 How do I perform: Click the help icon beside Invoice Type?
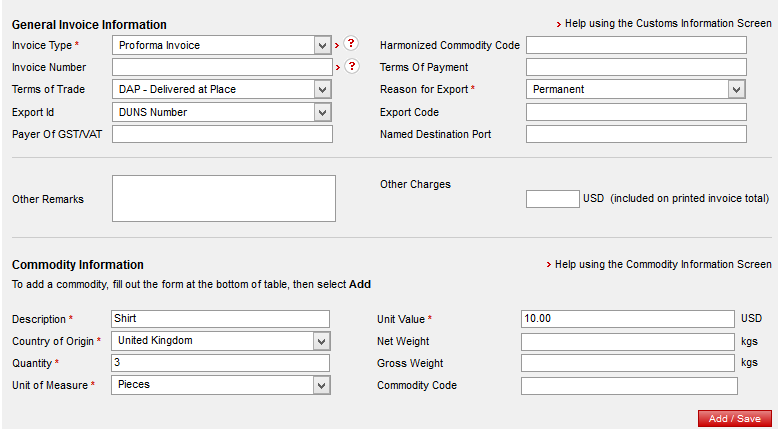pyautogui.click(x=351, y=45)
